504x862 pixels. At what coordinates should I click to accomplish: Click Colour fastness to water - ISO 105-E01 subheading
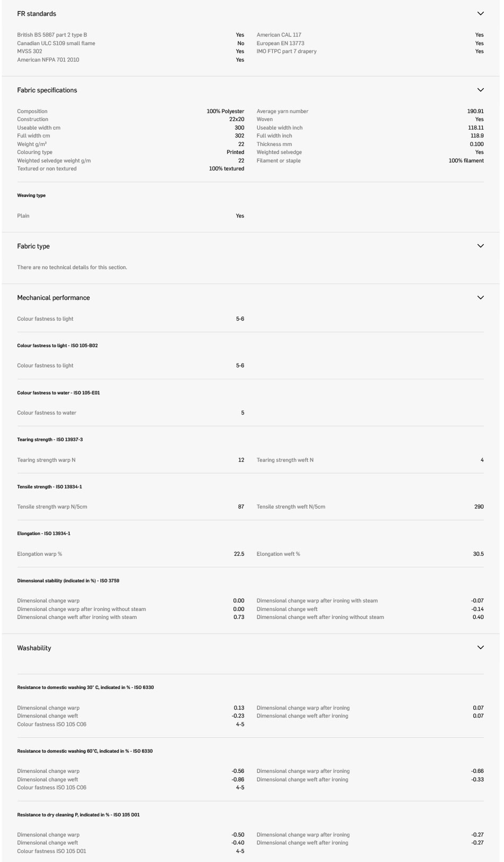[x=58, y=393]
